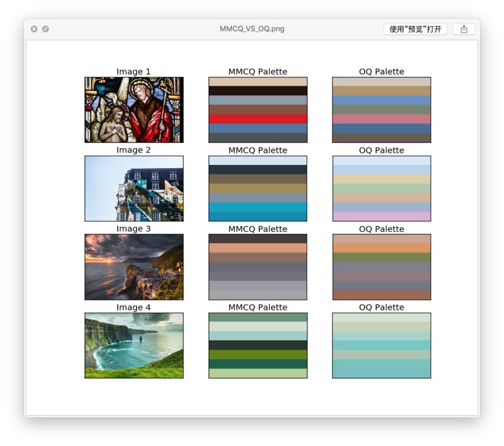Click the Image 2 building photo
Viewport: 504px width, 446px height.
(134, 189)
